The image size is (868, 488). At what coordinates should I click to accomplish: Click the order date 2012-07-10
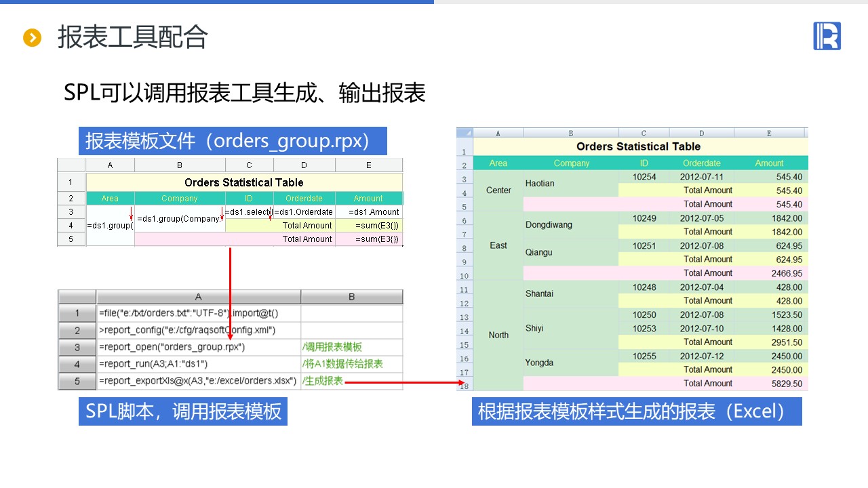point(702,329)
